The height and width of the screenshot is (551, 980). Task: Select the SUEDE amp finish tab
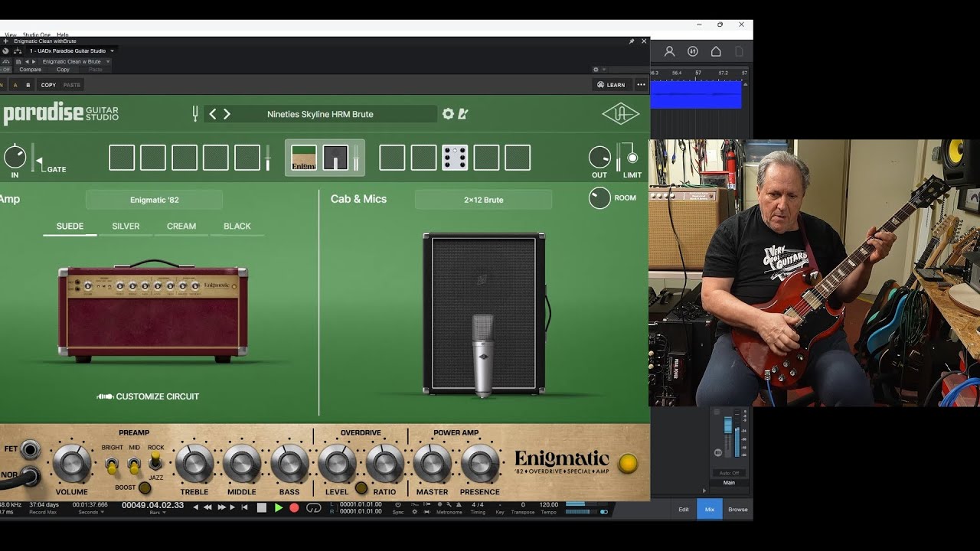[70, 227]
